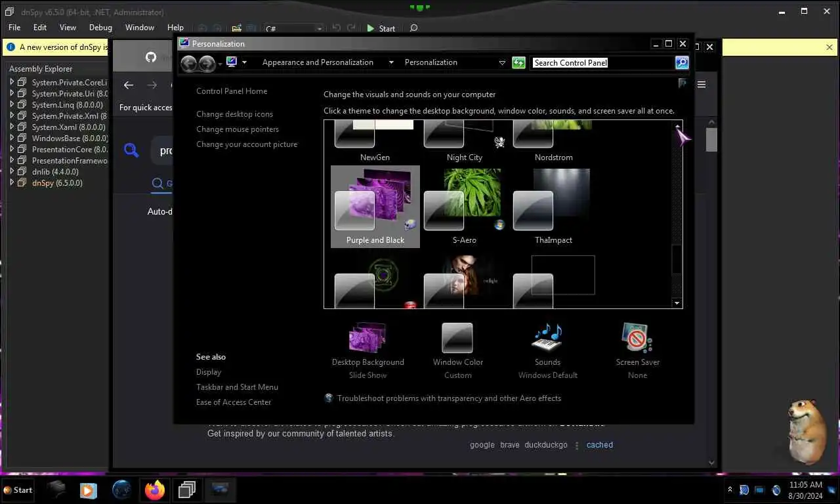Image resolution: width=840 pixels, height=504 pixels.
Task: Click the Search Control Panel field
Action: pos(601,62)
